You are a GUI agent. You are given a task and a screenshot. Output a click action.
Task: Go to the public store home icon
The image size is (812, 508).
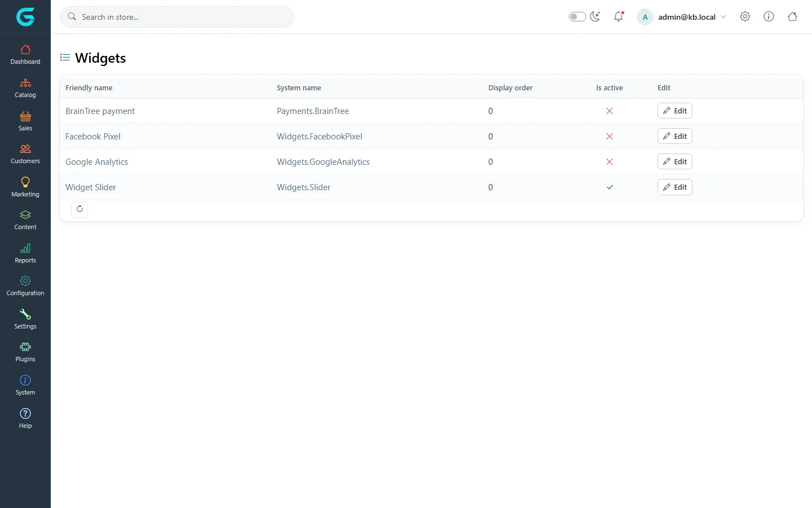point(792,17)
